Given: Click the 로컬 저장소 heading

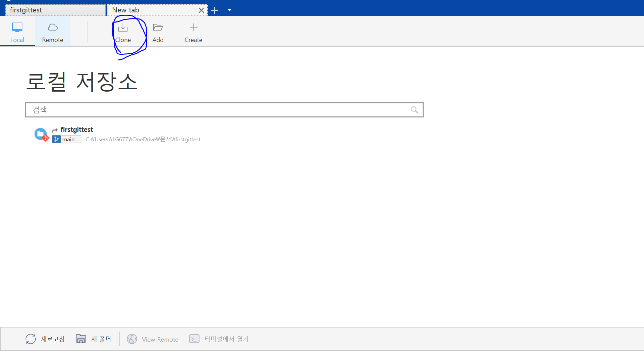Looking at the screenshot, I should click(82, 82).
